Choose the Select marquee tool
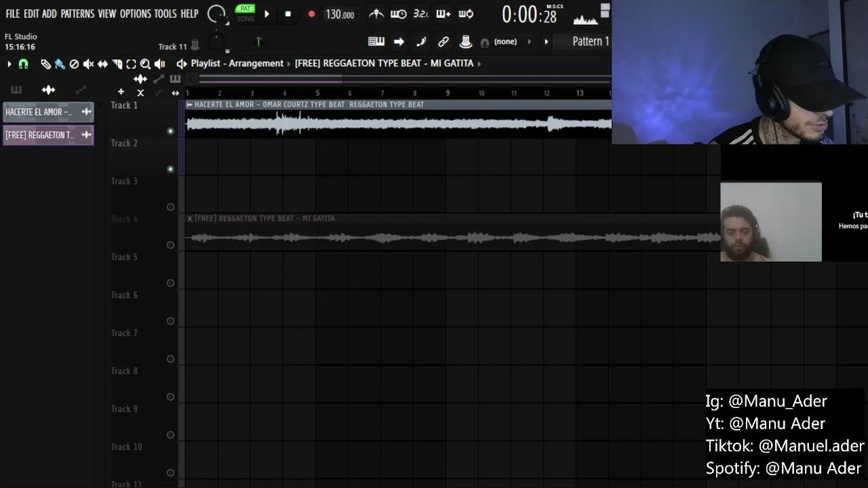Screen dimensions: 868x488 point(131,64)
